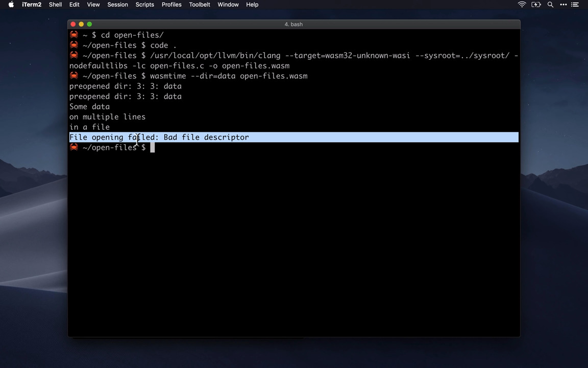Screen dimensions: 588x368
Task: Click the second 'preopened dir: 3: 3: data' line
Action: [x=125, y=96]
